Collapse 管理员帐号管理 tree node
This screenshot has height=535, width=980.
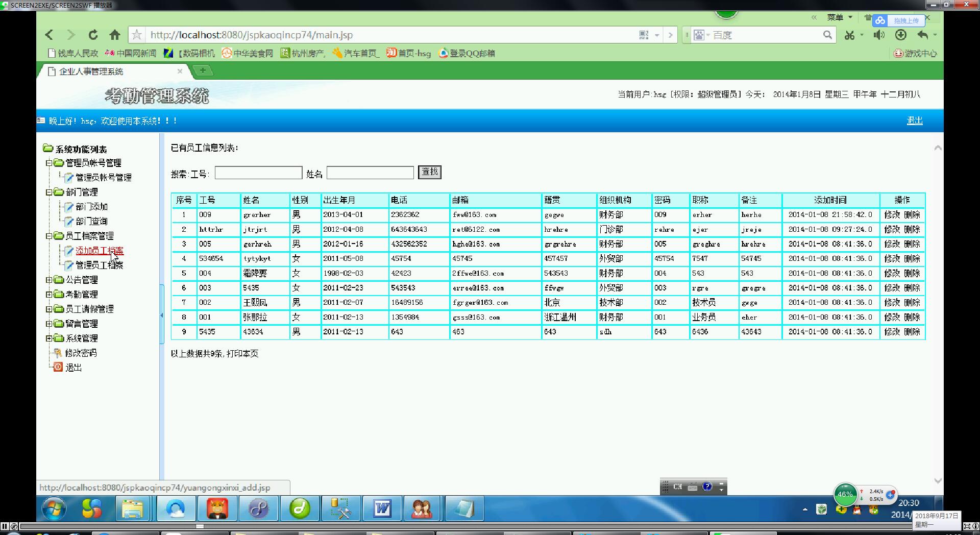pos(49,163)
